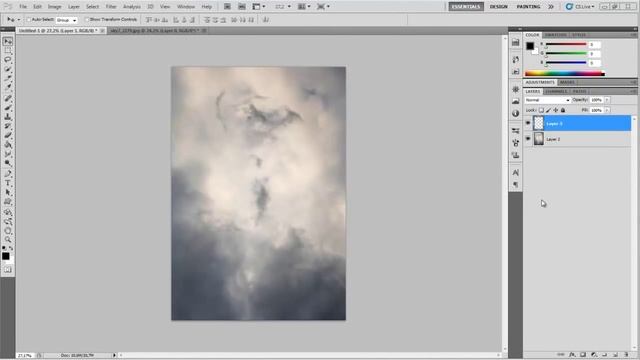Viewport: 640px width, 360px height.
Task: Toggle lock position in Layers panel
Action: click(556, 110)
